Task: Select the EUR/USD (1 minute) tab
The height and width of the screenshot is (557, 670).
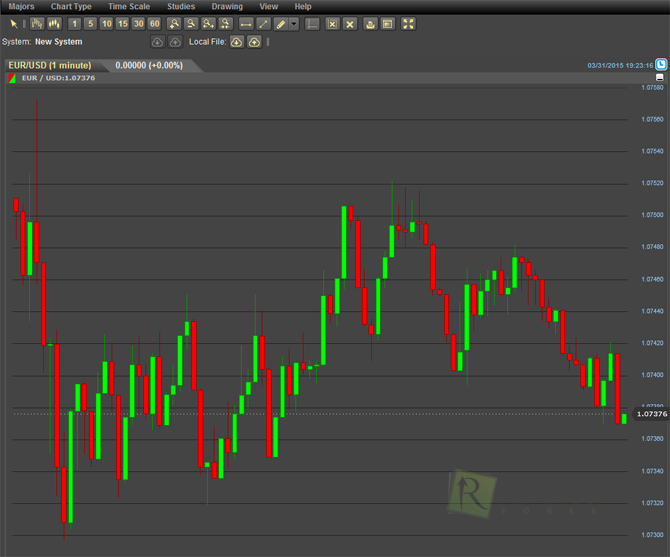Action: [50, 65]
